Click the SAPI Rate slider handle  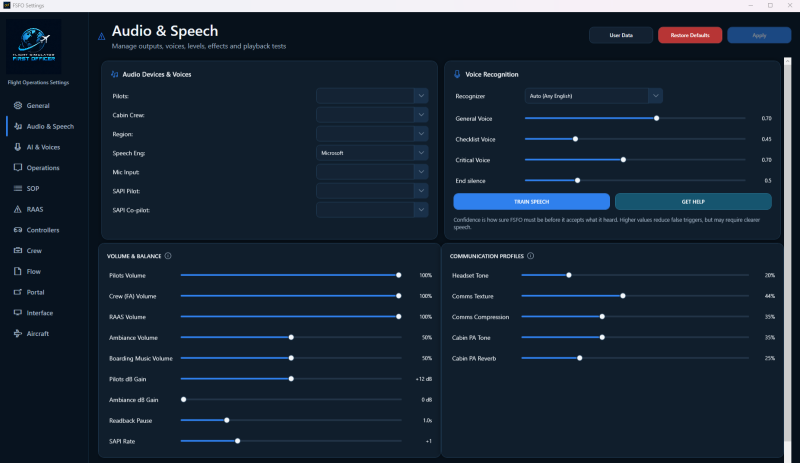tap(238, 441)
